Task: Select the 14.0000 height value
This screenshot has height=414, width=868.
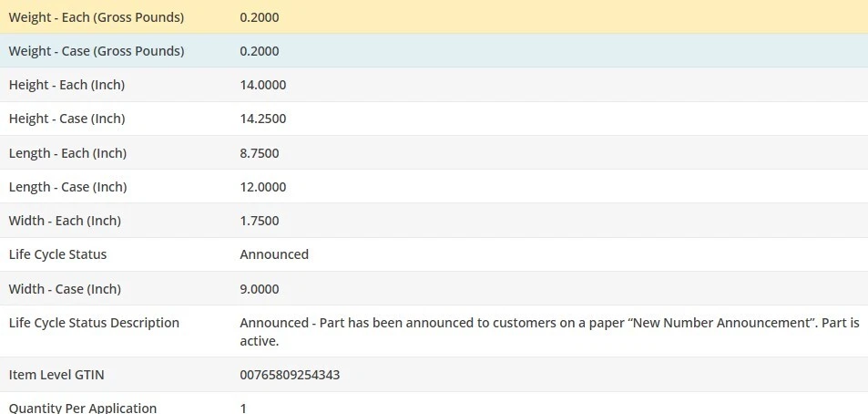Action: 263,85
